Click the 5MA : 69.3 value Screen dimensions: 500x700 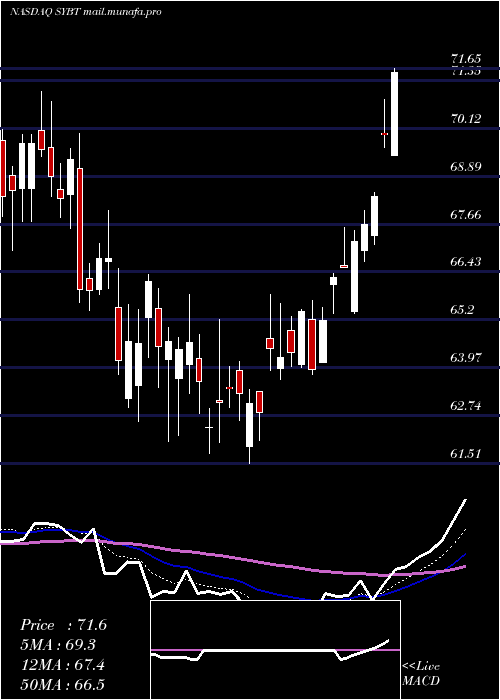pyautogui.click(x=59, y=645)
